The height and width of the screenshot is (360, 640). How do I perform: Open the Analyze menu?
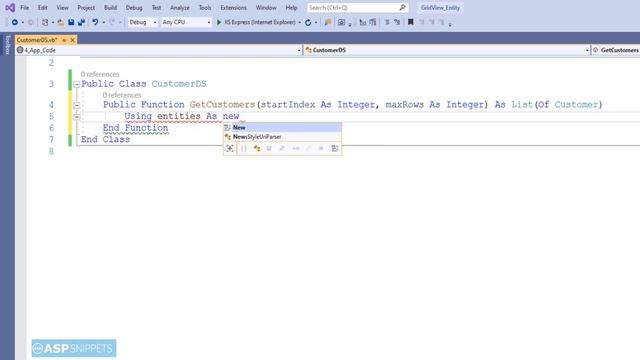180,8
